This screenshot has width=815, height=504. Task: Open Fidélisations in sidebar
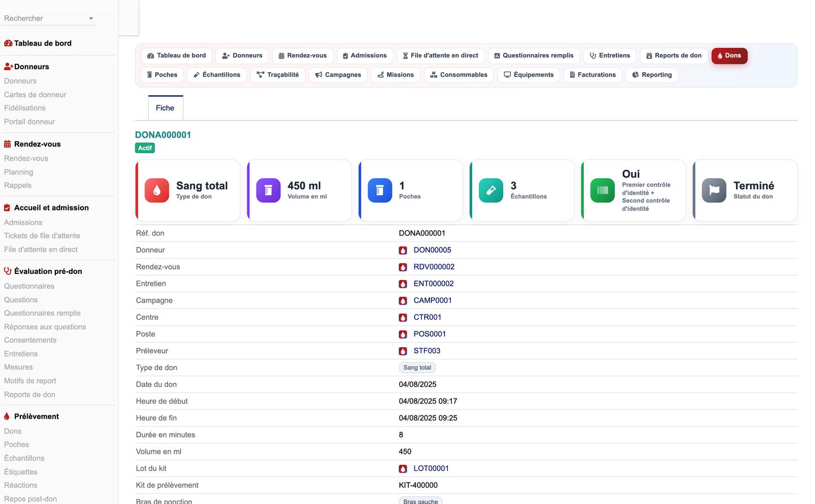click(x=25, y=108)
